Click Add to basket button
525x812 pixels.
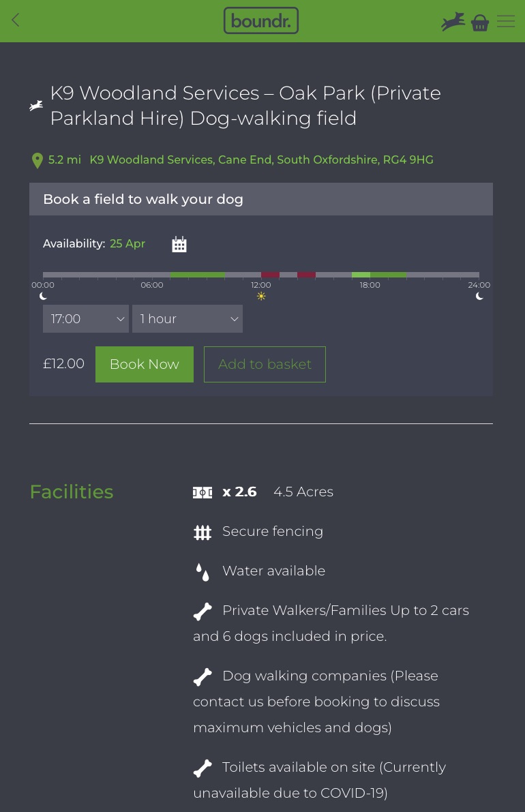(x=265, y=364)
